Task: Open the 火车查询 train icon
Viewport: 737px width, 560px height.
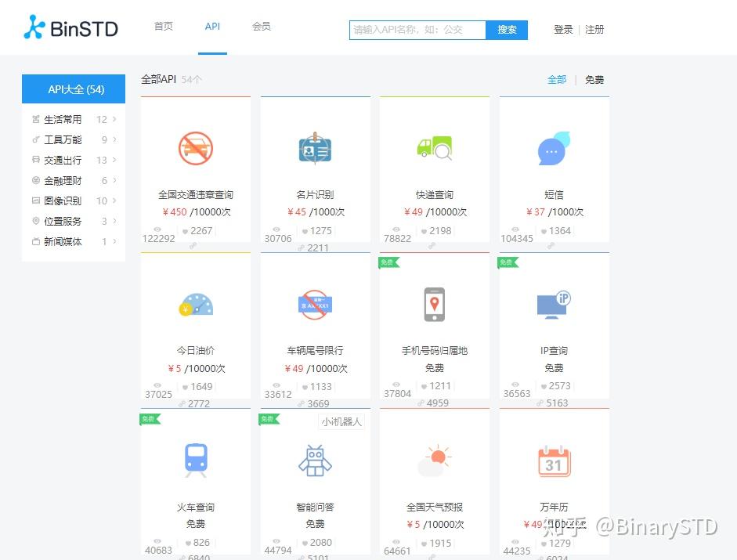Action: coord(195,461)
